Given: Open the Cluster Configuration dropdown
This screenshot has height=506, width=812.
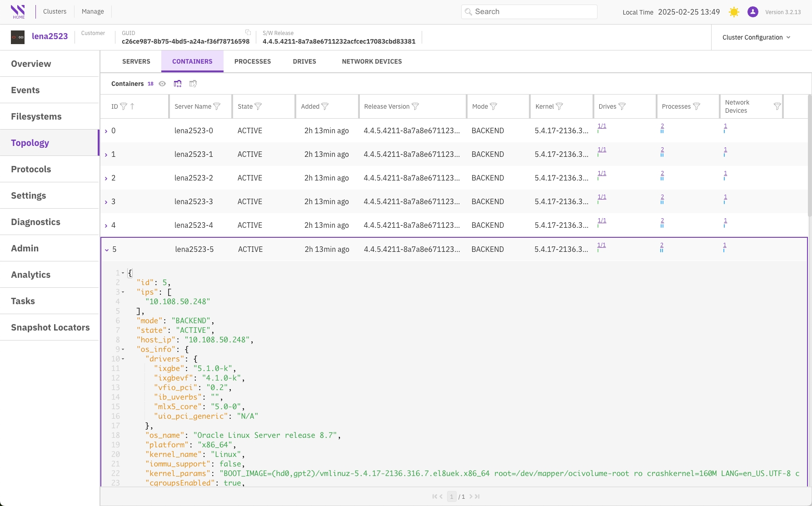Looking at the screenshot, I should coord(756,37).
